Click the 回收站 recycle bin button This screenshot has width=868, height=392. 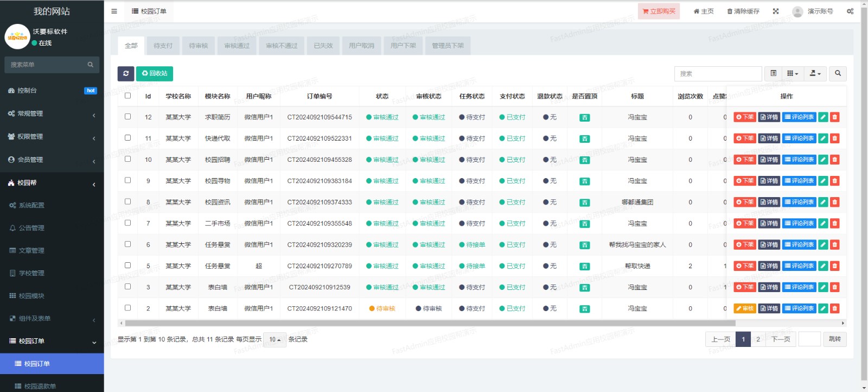[155, 73]
